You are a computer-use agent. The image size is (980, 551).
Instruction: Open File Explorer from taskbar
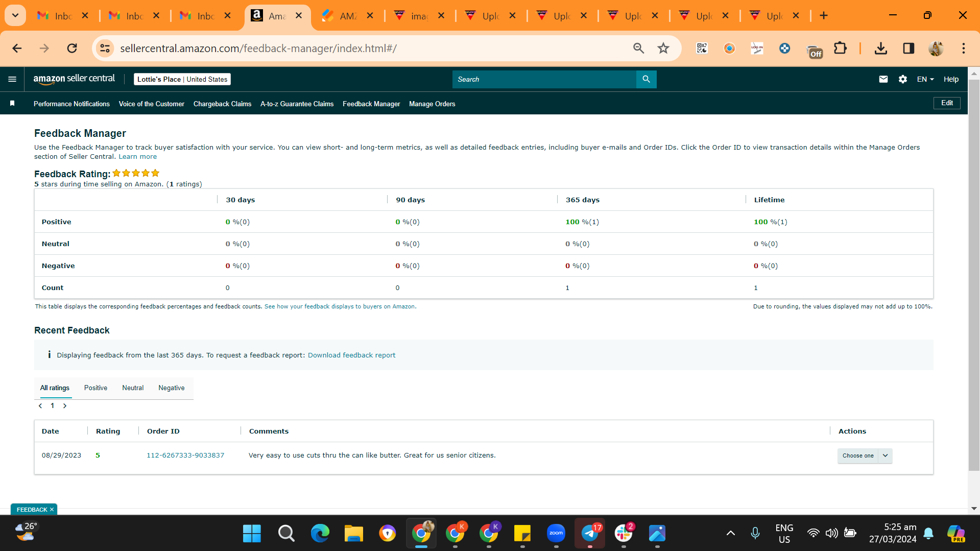353,534
